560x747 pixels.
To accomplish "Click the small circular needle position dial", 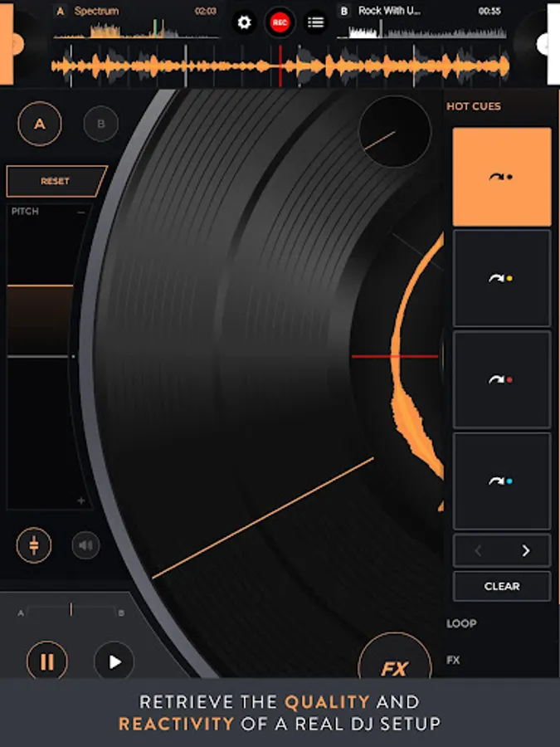I will (x=395, y=132).
